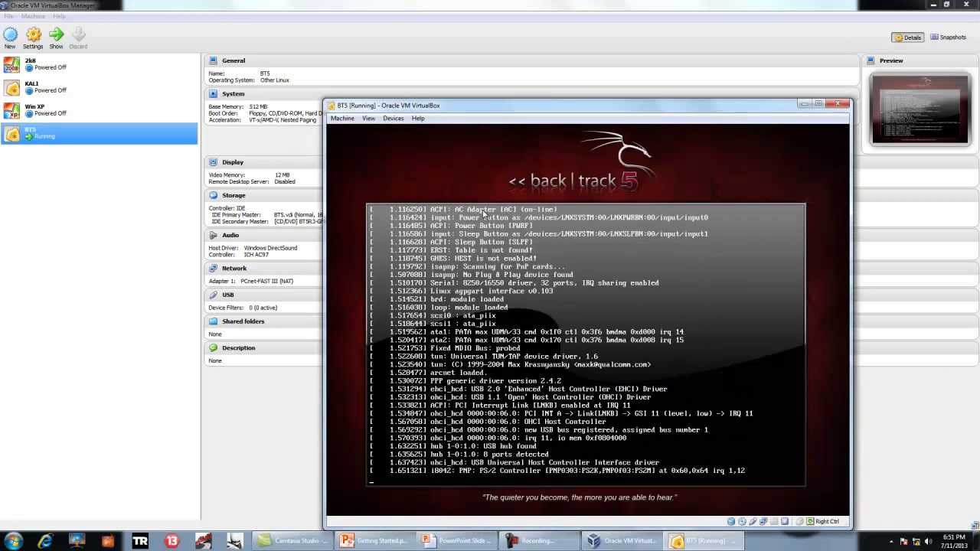Image resolution: width=980 pixels, height=551 pixels.
Task: Open the Recording taskbar button
Action: point(540,541)
